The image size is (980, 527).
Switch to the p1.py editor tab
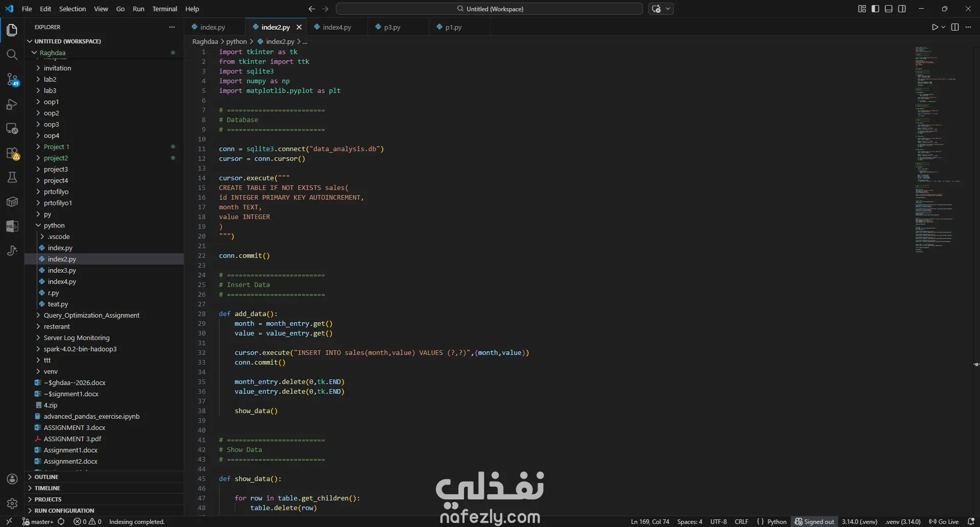coord(453,27)
